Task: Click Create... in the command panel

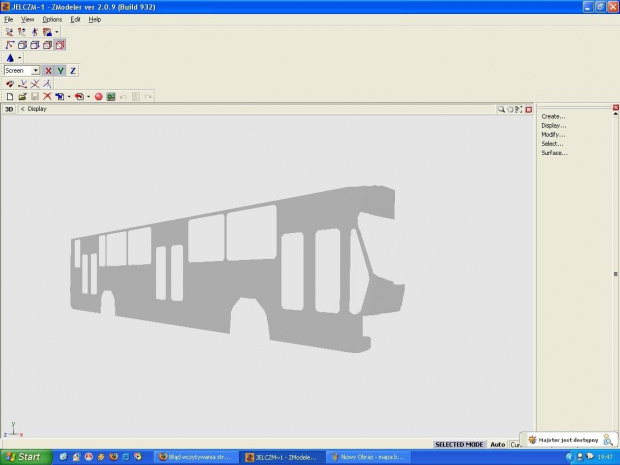Action: pyautogui.click(x=553, y=116)
